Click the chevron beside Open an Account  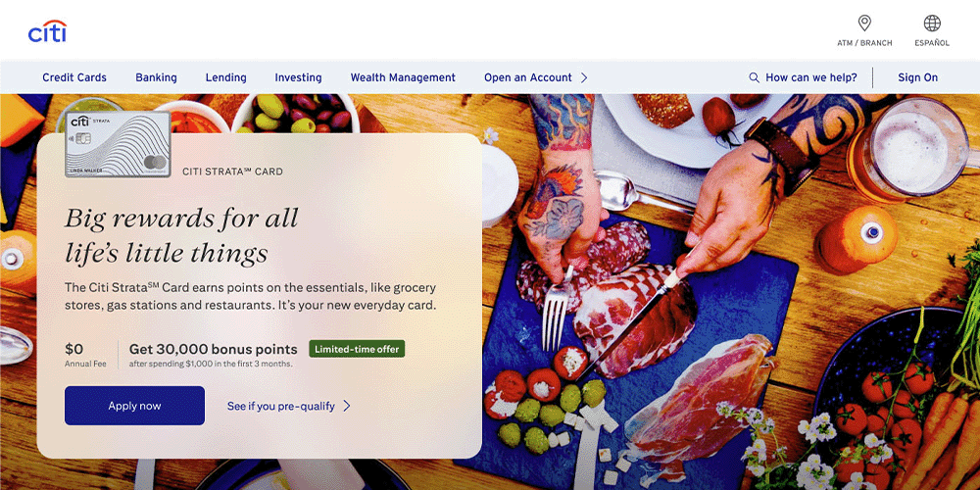(x=584, y=78)
